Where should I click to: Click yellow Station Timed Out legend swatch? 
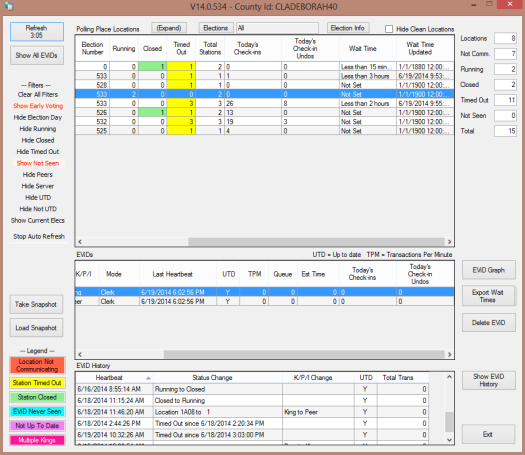[37, 383]
